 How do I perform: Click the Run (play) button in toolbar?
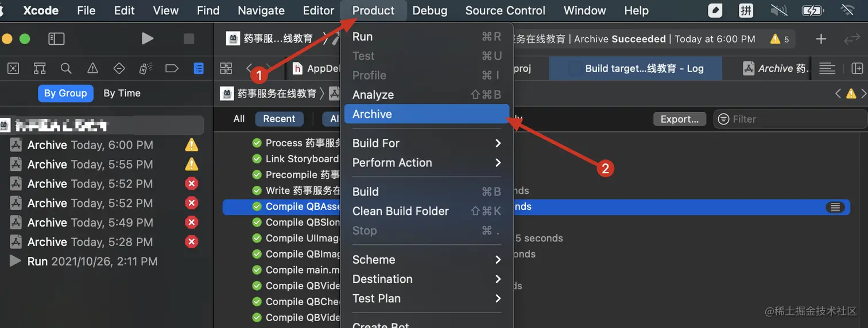[148, 38]
